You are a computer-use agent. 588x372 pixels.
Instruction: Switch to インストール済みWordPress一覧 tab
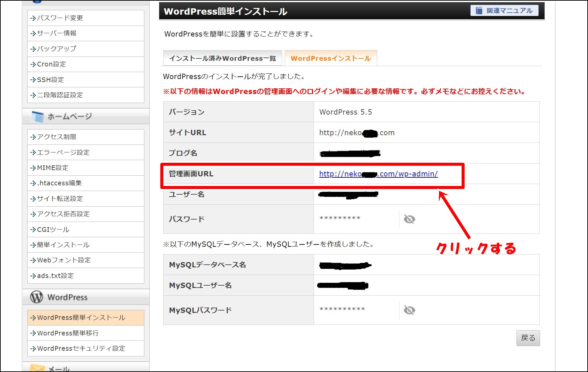point(222,58)
